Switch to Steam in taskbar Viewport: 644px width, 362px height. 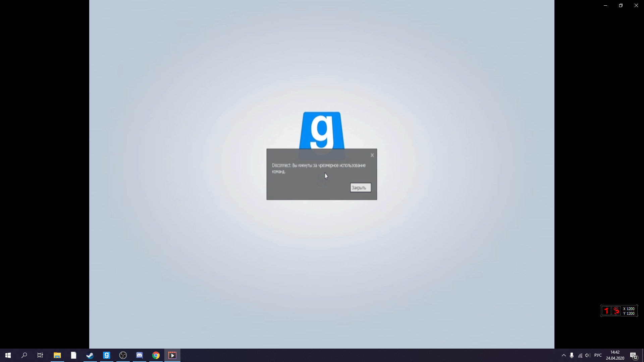point(90,355)
